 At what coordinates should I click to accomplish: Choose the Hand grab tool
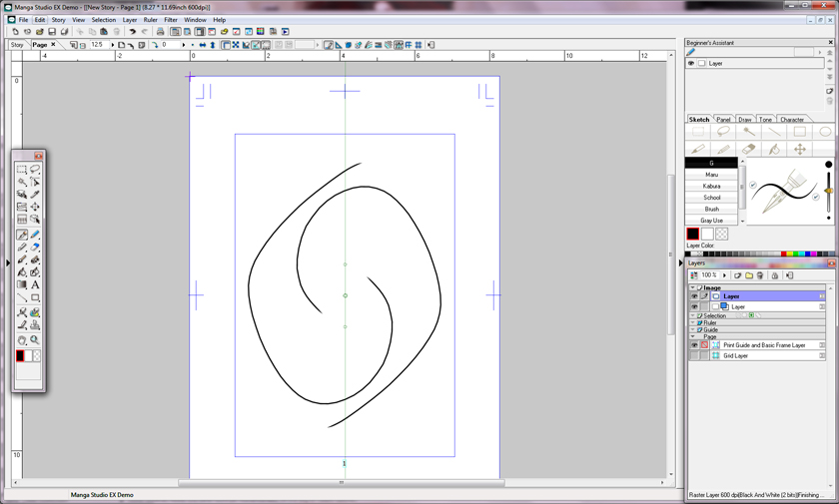pos(22,340)
